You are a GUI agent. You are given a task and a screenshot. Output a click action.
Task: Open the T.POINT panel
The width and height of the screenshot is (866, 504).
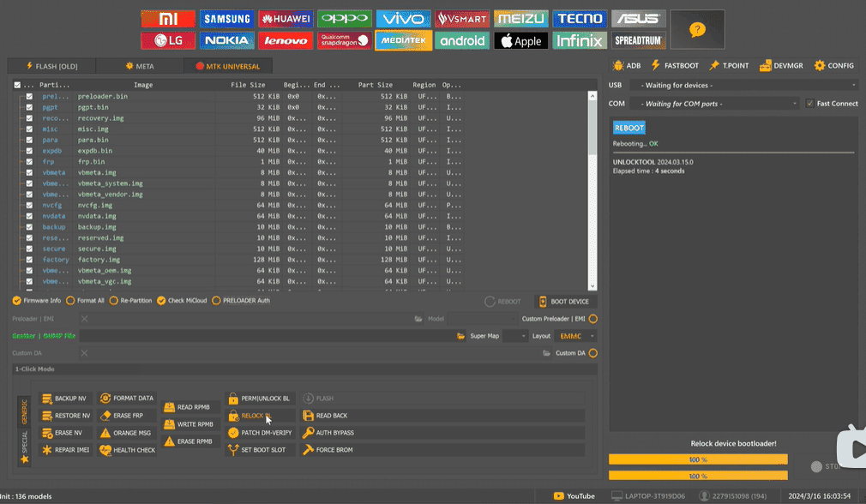point(729,65)
